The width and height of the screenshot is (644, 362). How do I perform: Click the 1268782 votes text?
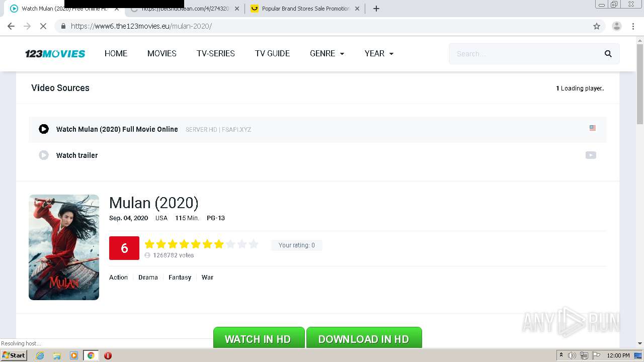tap(173, 255)
